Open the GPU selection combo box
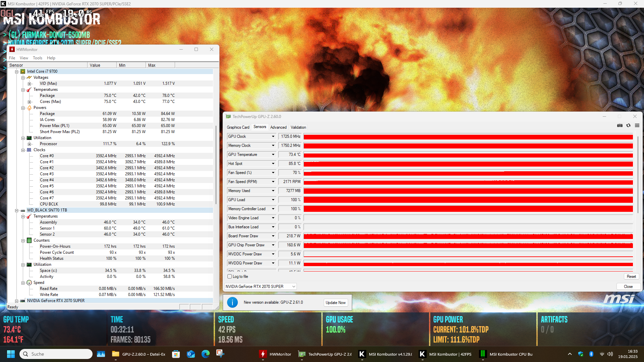Screen dimensions: 644x362 tap(260, 287)
